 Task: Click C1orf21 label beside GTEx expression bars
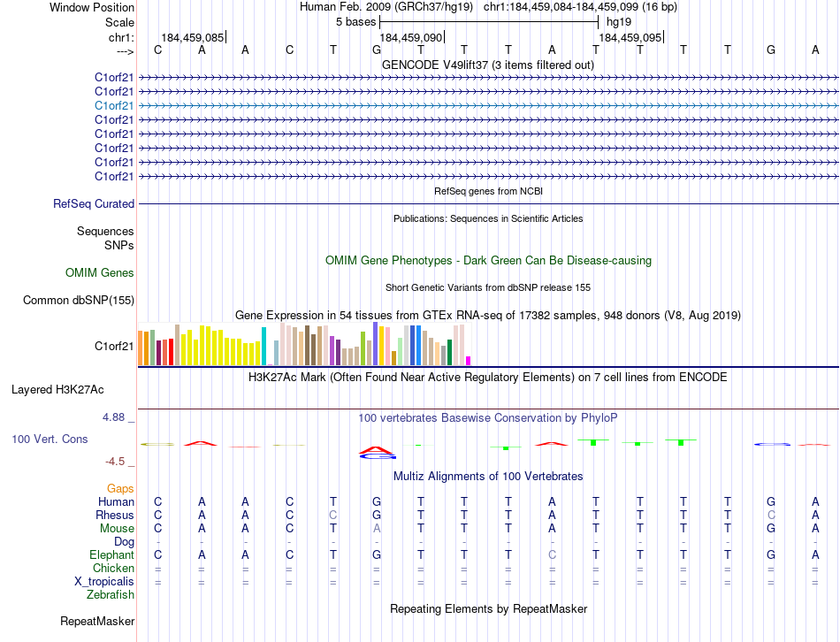(113, 346)
